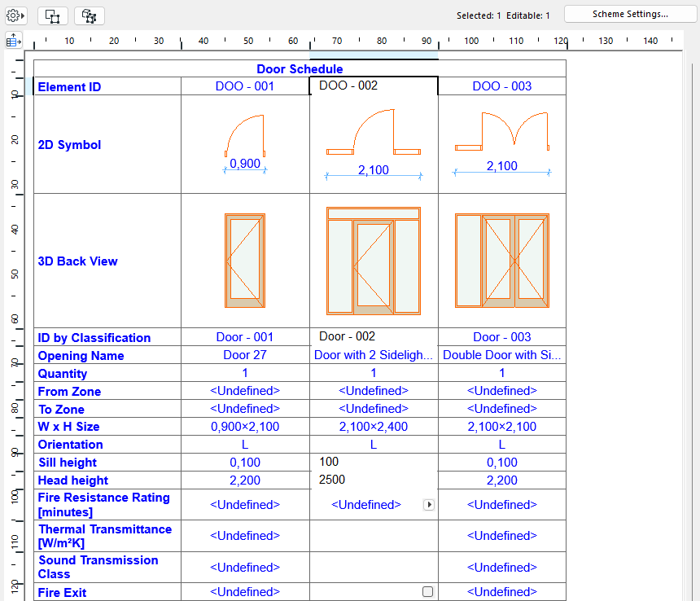Open Scheme Settings dialog
The height and width of the screenshot is (601, 700).
[630, 14]
